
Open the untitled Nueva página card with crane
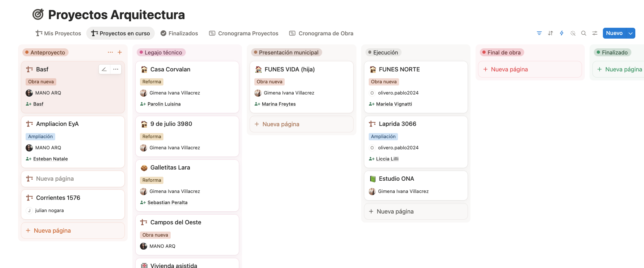click(x=73, y=179)
